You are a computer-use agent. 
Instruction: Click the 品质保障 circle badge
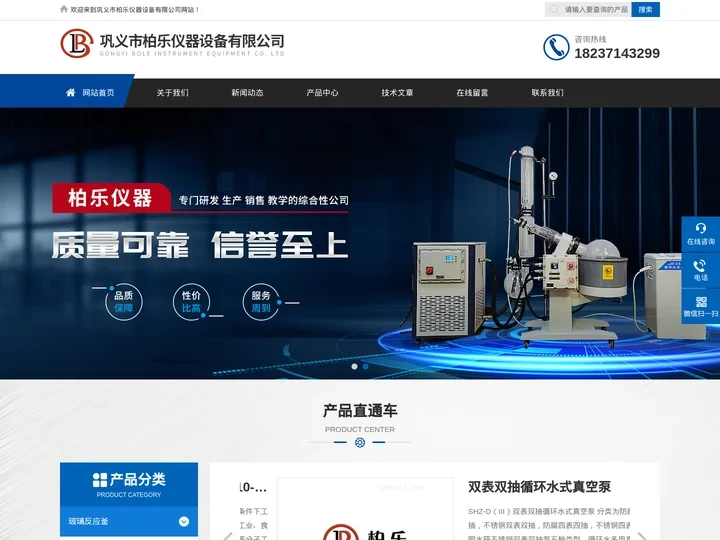click(124, 302)
